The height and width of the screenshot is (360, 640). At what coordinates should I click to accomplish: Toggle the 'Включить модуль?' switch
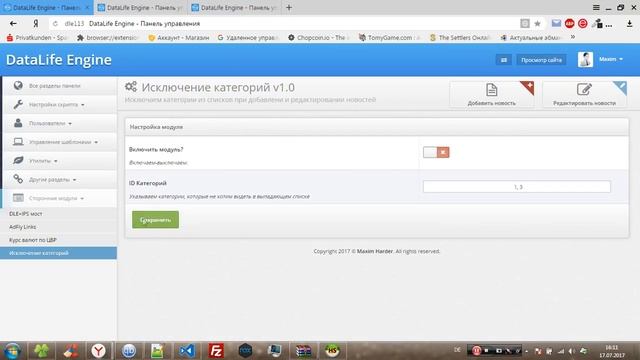pos(436,152)
